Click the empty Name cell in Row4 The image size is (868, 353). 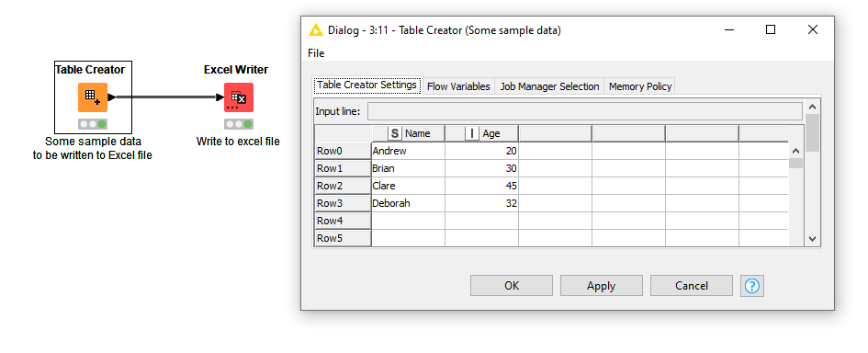[x=409, y=221]
